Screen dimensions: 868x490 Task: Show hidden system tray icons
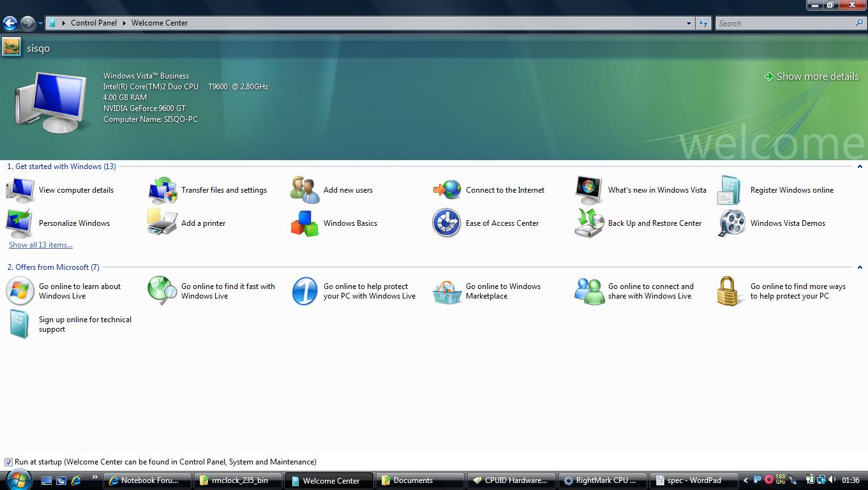(745, 480)
